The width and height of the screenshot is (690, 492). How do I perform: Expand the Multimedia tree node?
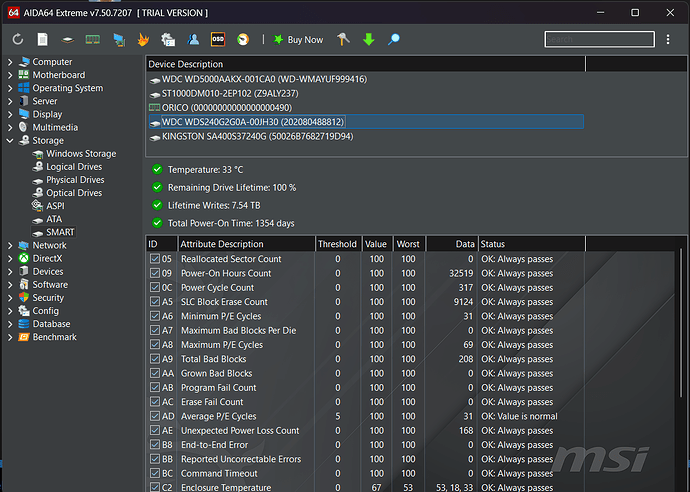click(x=10, y=128)
